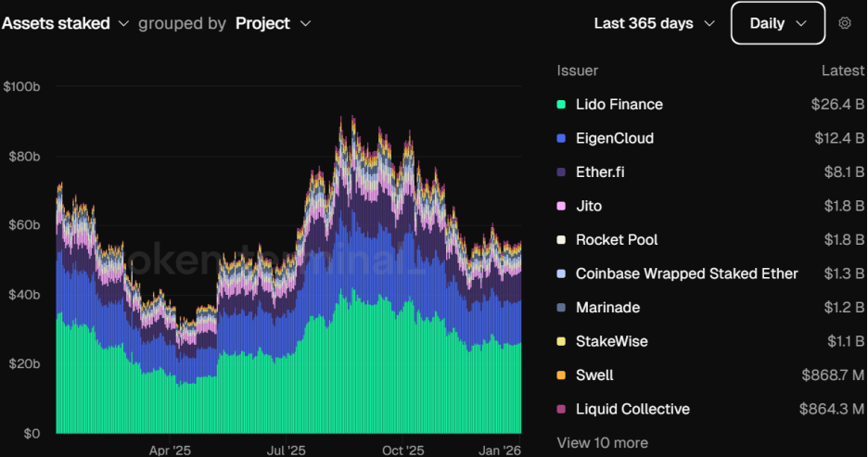The height and width of the screenshot is (457, 868).
Task: Click the Apr '25 marker on time axis
Action: click(170, 450)
